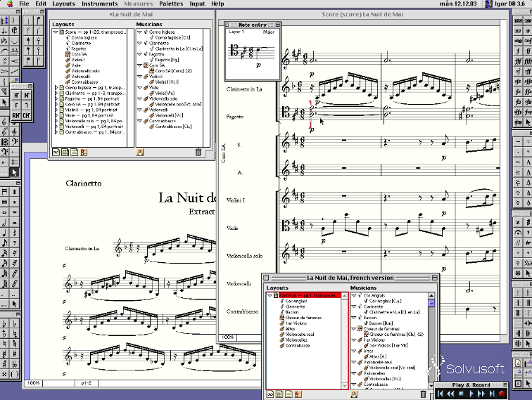Expand the Clarinetto layout row
Image resolution: width=532 pixels, height=400 pixels.
click(x=56, y=93)
